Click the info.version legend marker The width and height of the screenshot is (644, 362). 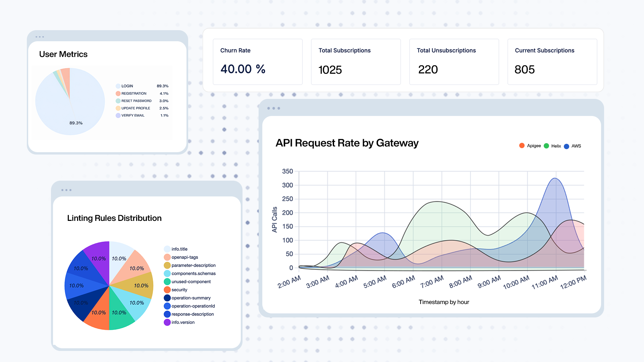pos(167,322)
